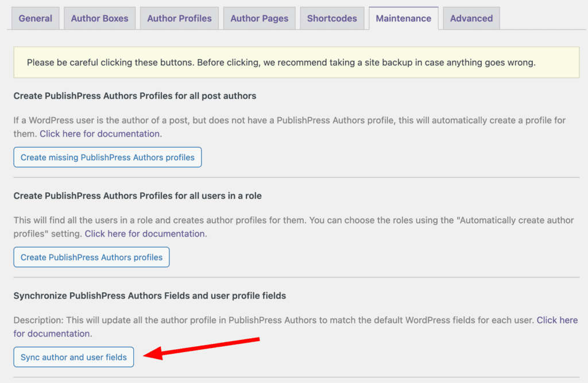The height and width of the screenshot is (383, 588).
Task: Open the Author Pages tab
Action: tap(259, 18)
